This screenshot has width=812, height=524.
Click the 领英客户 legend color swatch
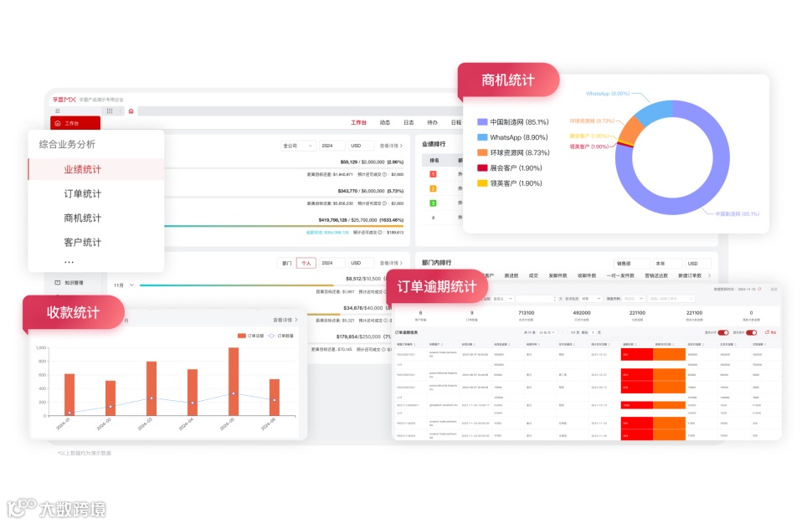482,183
